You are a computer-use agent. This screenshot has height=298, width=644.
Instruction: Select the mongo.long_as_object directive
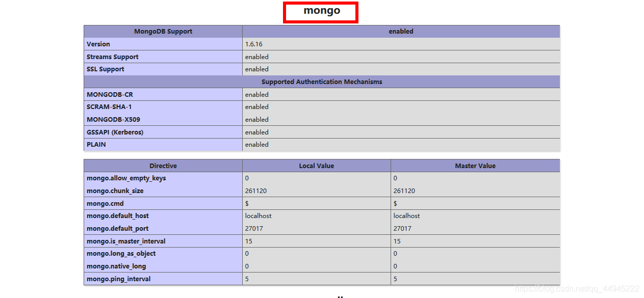pyautogui.click(x=121, y=254)
